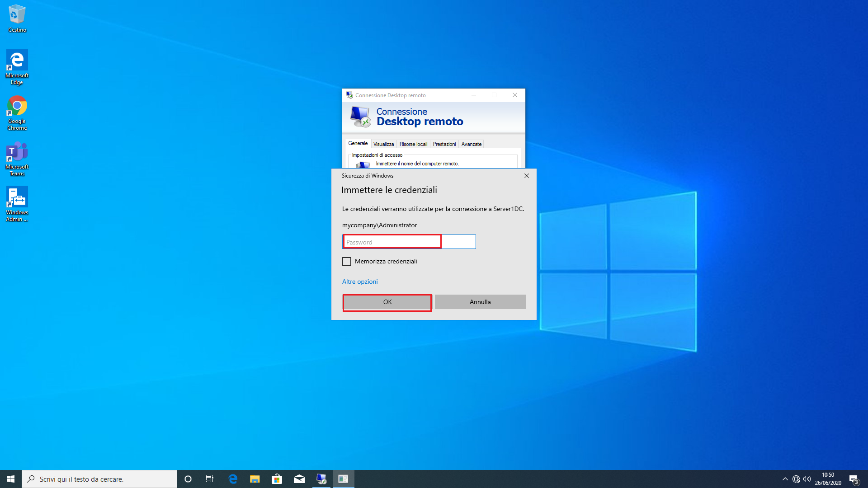
Task: Show hidden system tray icons
Action: tap(785, 479)
